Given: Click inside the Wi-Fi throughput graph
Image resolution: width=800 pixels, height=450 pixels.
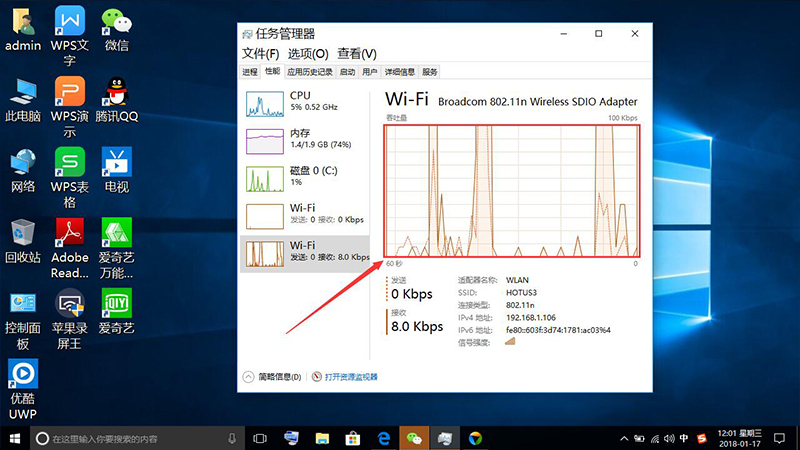Looking at the screenshot, I should [x=512, y=191].
